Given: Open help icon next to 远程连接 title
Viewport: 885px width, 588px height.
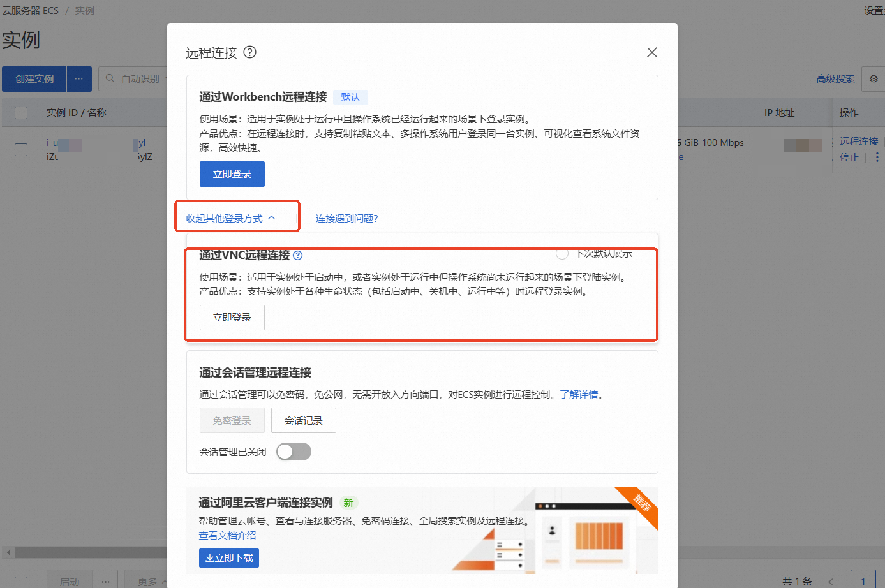Looking at the screenshot, I should [250, 52].
